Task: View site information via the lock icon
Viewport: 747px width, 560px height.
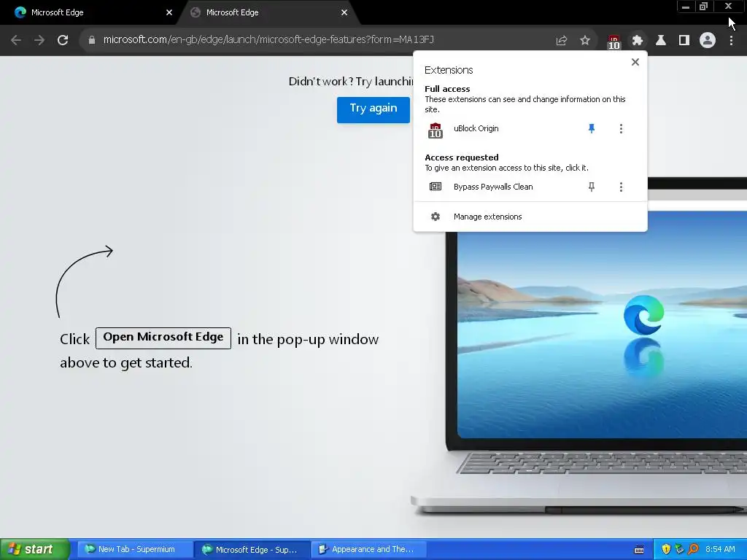Action: 92,40
